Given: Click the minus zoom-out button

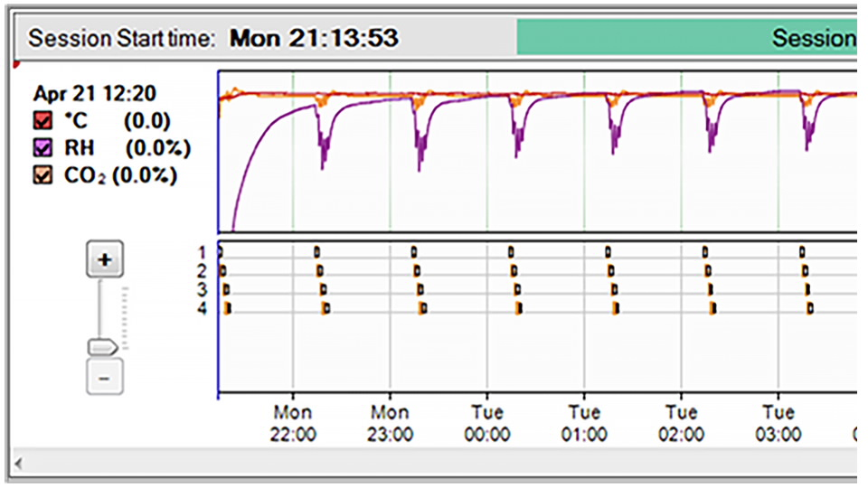Looking at the screenshot, I should [105, 377].
